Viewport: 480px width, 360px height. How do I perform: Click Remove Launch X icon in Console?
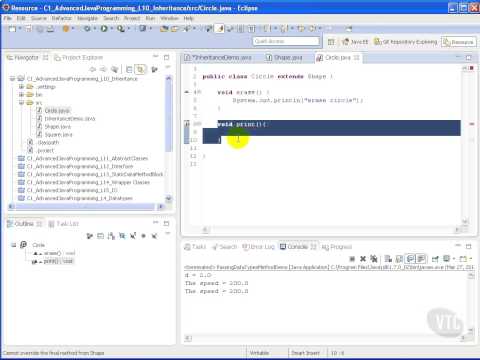point(363,259)
